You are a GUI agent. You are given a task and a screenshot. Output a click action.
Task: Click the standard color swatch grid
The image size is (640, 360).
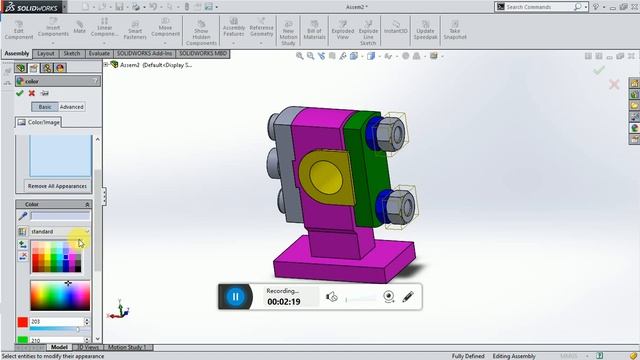[57, 257]
